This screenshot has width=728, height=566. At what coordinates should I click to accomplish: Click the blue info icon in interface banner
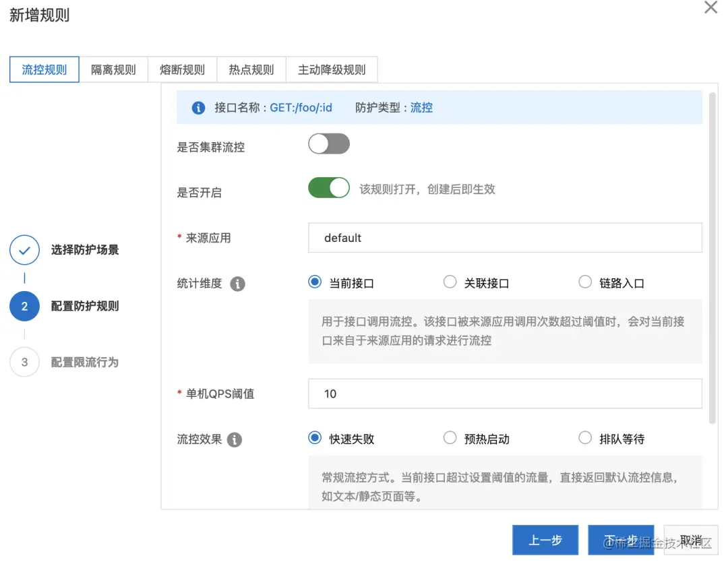coord(198,108)
